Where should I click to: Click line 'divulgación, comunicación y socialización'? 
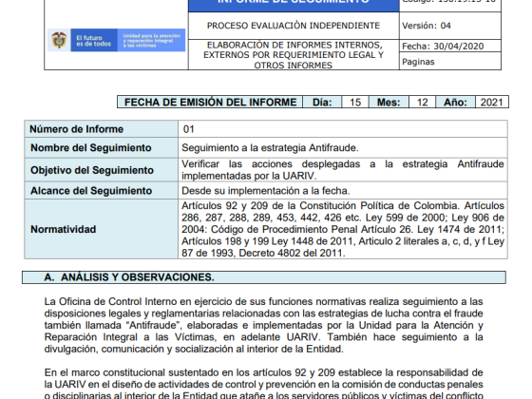point(194,349)
